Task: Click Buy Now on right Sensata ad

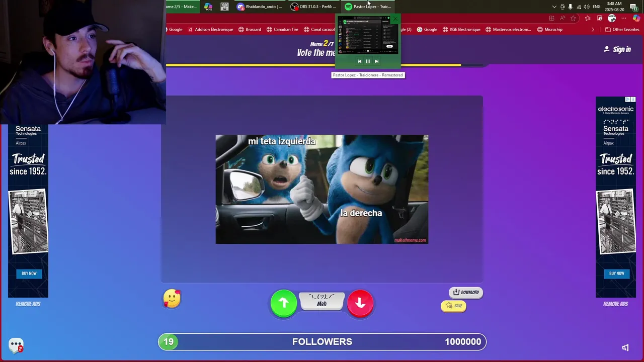Action: coord(617,274)
